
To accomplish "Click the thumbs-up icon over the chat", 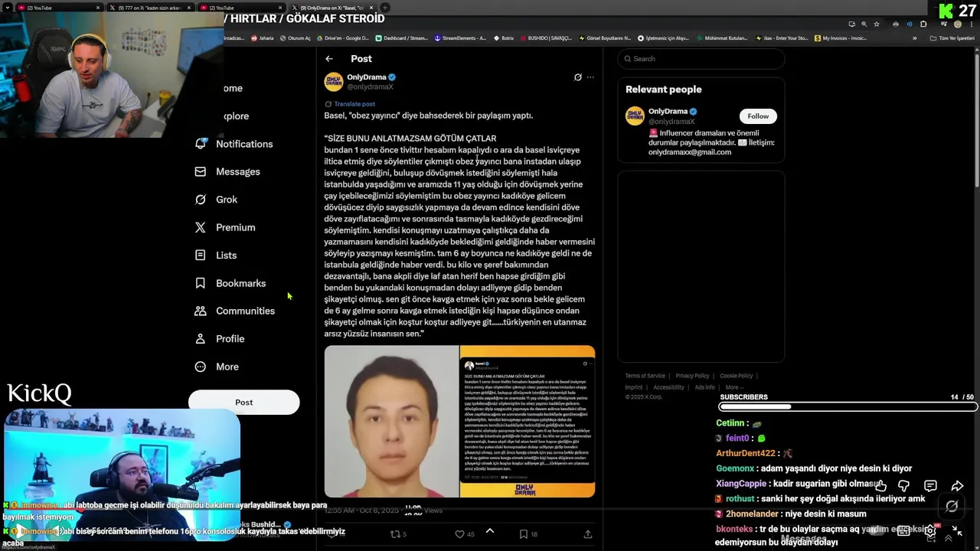I will (880, 486).
